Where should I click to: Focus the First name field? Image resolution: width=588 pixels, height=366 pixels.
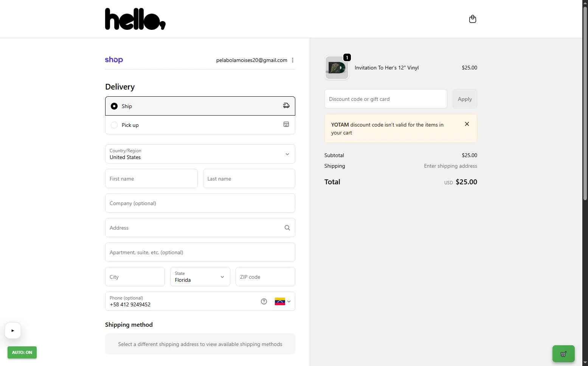pos(151,178)
